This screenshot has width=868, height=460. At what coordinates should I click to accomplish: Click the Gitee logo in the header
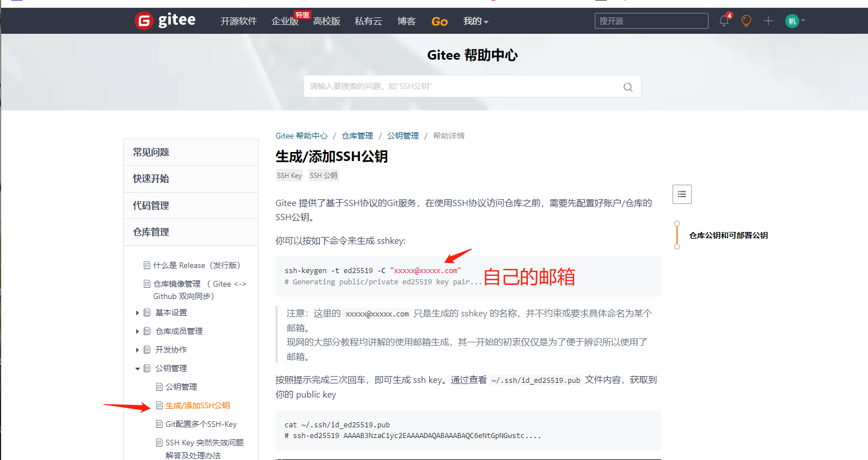[165, 21]
